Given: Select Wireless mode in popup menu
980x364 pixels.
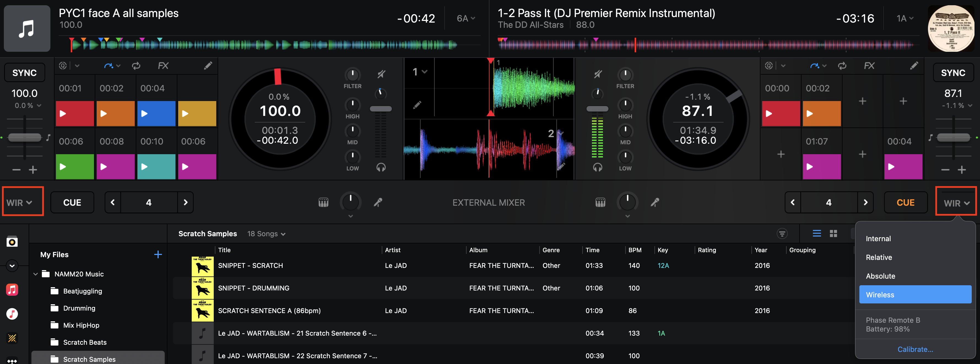Looking at the screenshot, I should tap(915, 294).
